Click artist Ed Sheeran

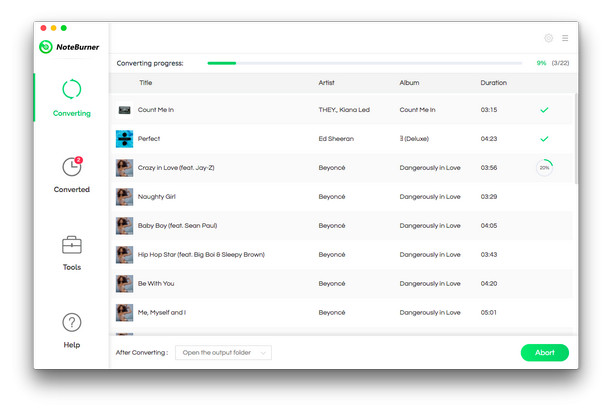[336, 139]
